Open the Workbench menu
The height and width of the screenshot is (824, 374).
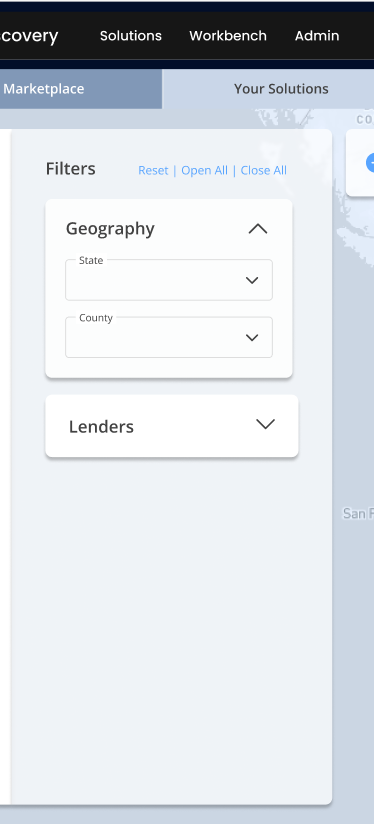228,36
